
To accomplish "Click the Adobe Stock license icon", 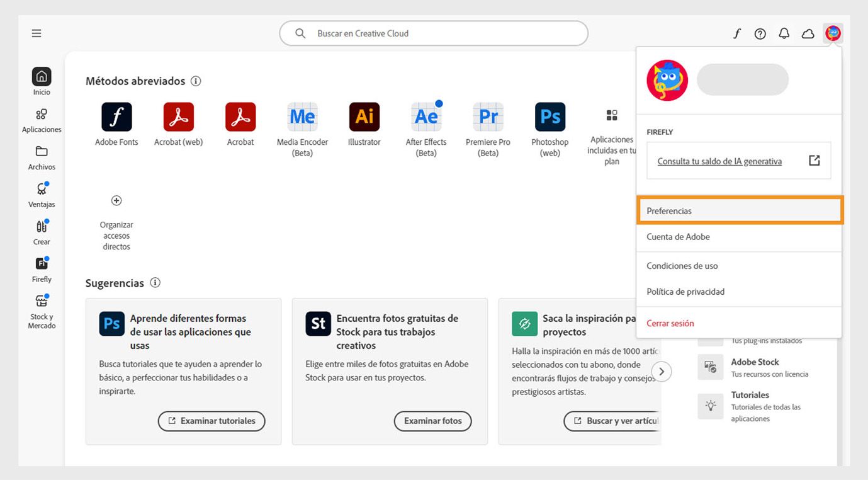I will point(711,367).
